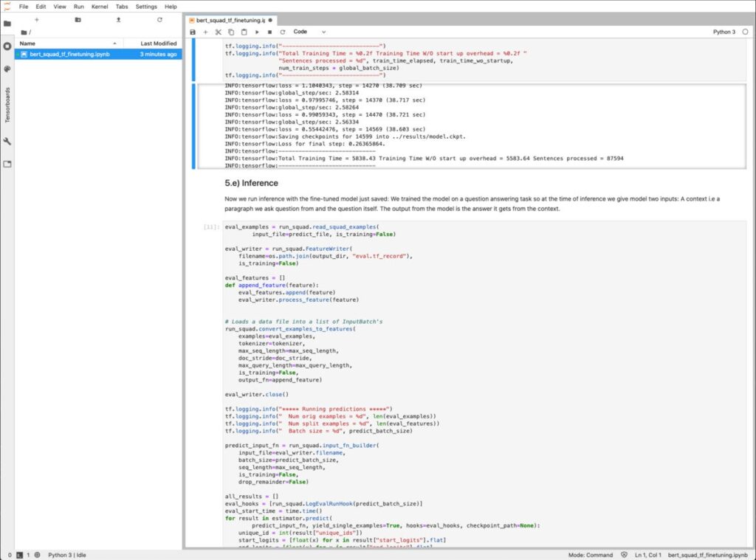The width and height of the screenshot is (756, 560).
Task: Restart the kernel from notebook toolbar
Action: pos(282,32)
